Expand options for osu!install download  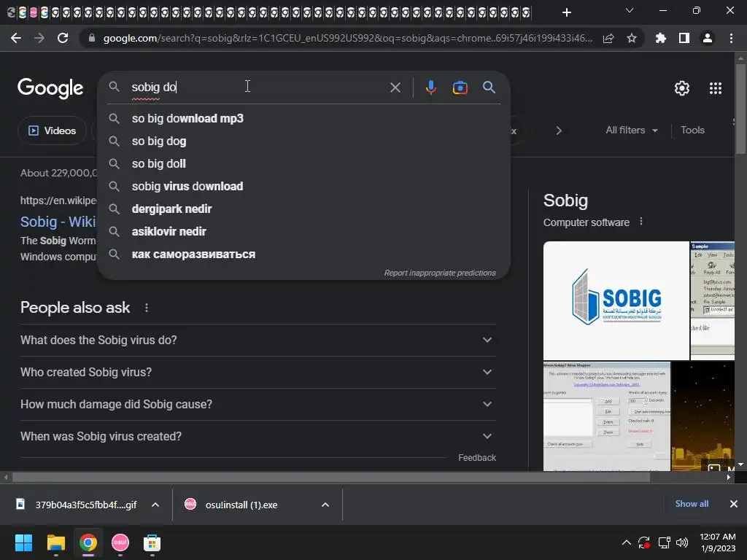(325, 505)
